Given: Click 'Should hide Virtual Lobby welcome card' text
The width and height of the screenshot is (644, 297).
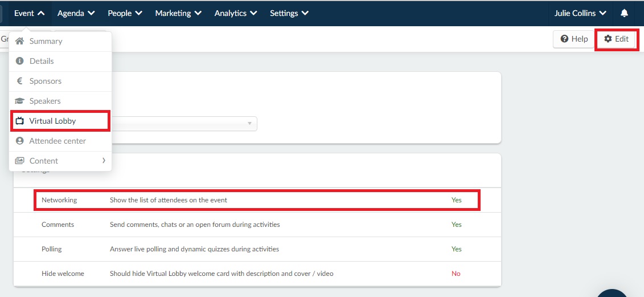Looking at the screenshot, I should click(x=221, y=274).
